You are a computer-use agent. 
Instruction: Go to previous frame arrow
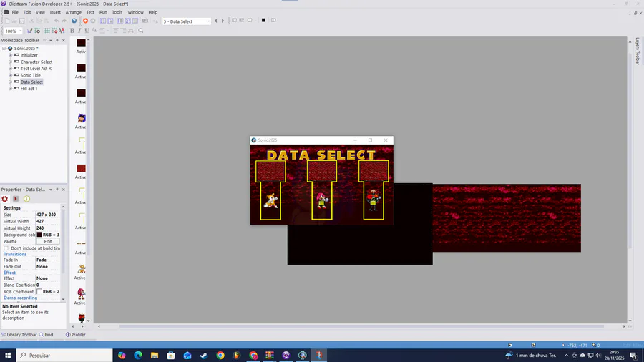[x=216, y=21]
